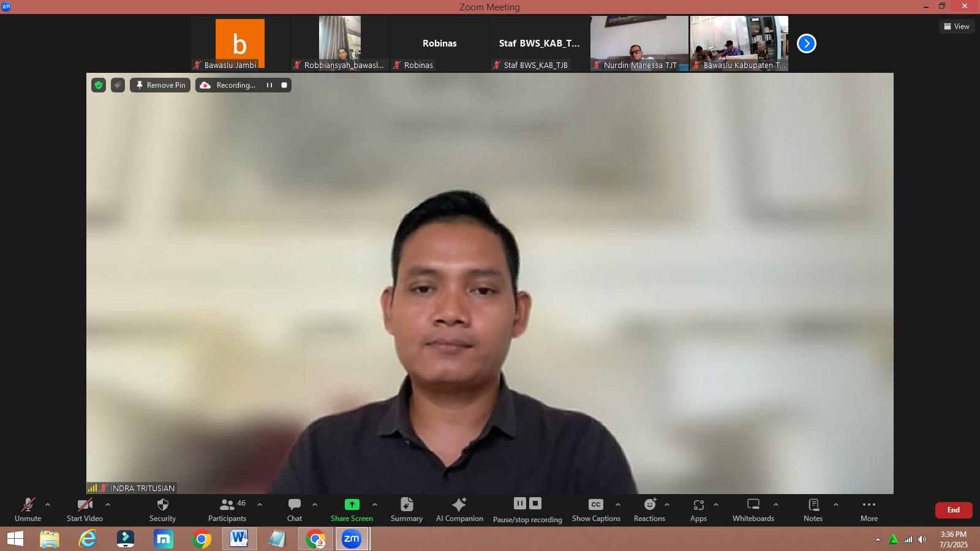The width and height of the screenshot is (980, 551).
Task: Select Nurdin Manessa TJT video thumbnail
Action: point(639,43)
